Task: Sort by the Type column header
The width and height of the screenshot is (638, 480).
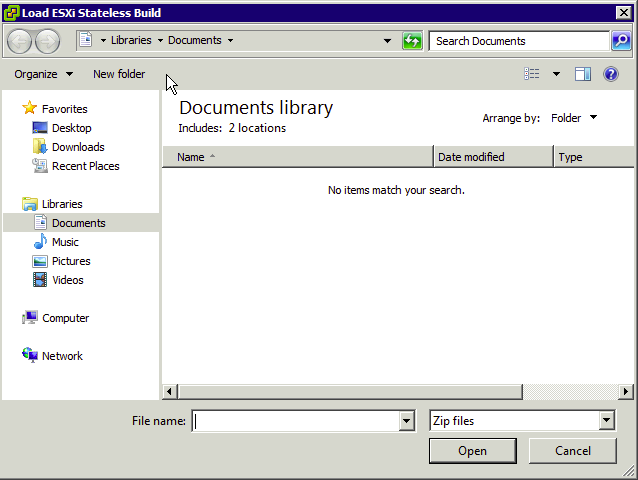Action: [x=594, y=157]
